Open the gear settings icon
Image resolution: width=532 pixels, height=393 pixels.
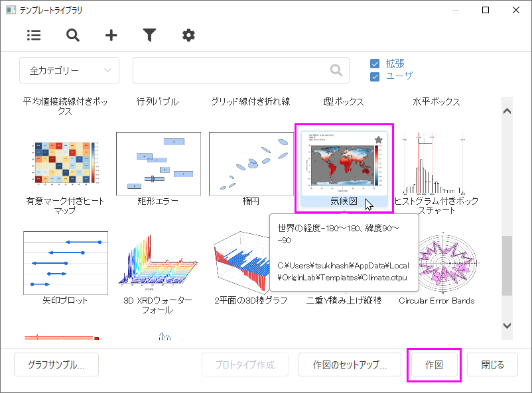[x=188, y=35]
